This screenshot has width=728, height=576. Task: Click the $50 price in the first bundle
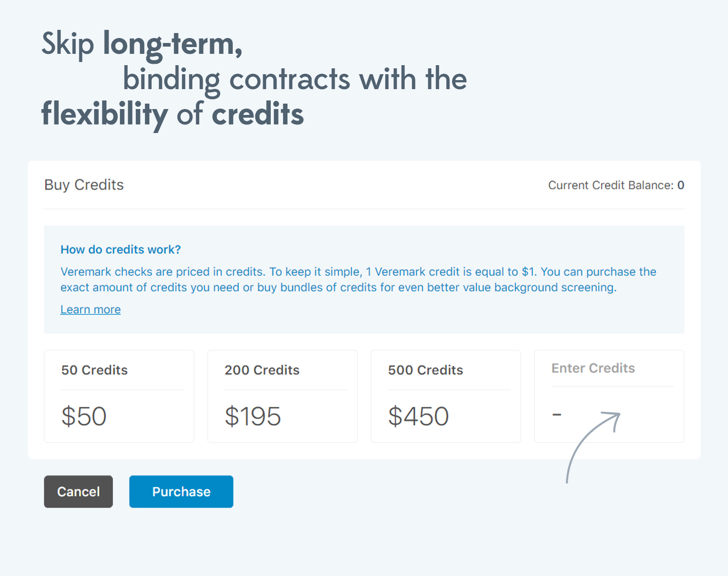(84, 416)
